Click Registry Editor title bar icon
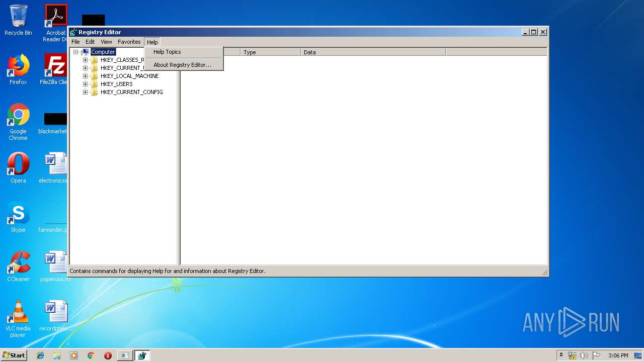Image resolution: width=644 pixels, height=362 pixels. coord(73,32)
